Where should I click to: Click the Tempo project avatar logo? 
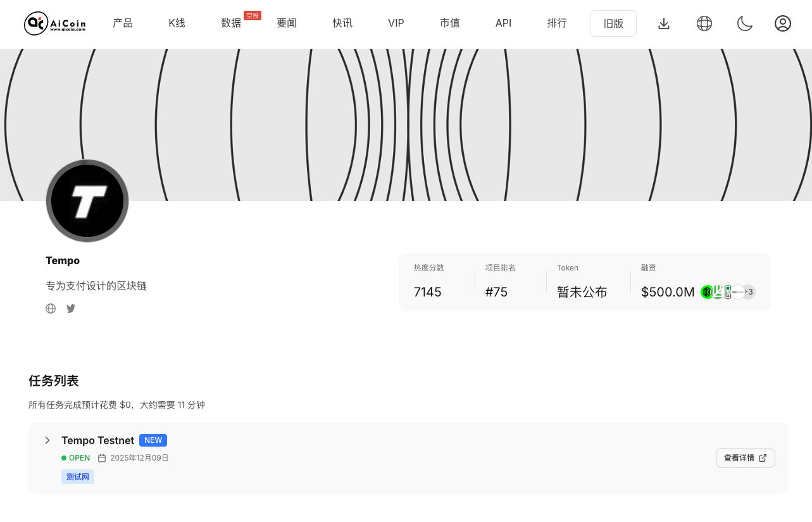[x=87, y=201]
